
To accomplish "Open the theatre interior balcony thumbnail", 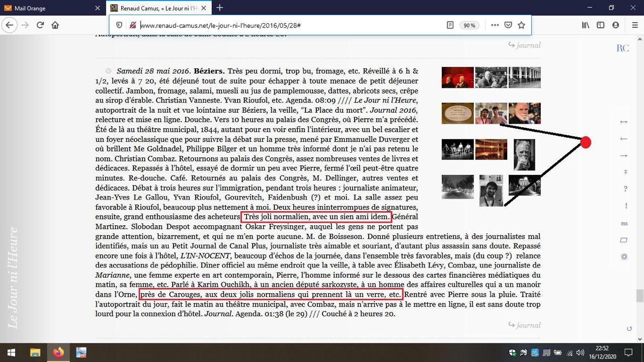I will (491, 149).
